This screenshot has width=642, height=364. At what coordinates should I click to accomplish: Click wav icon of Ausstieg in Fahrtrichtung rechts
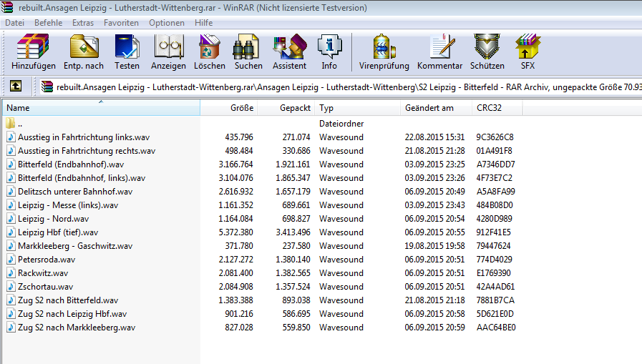pyautogui.click(x=11, y=150)
